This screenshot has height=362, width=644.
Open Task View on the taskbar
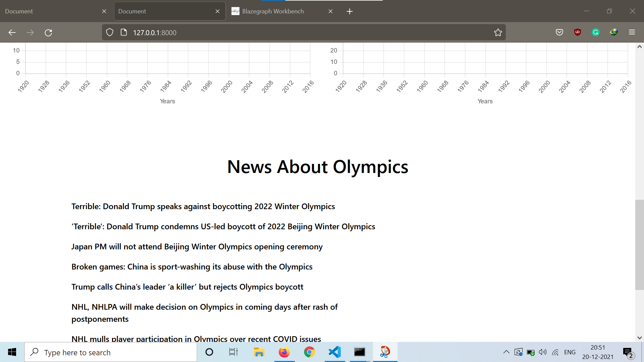coord(233,352)
